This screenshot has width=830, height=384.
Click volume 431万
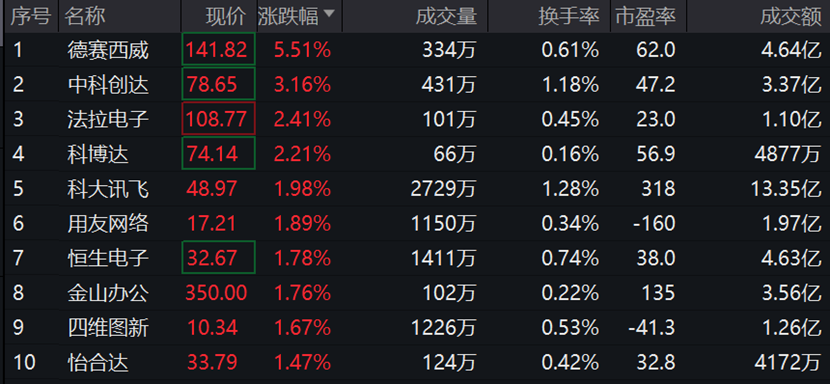(449, 85)
